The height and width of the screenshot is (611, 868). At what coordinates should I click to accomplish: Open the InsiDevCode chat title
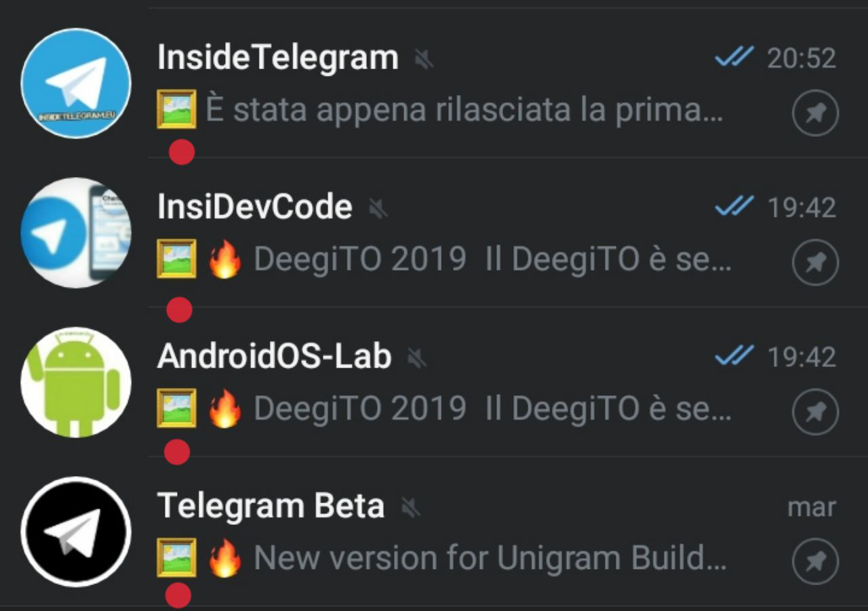[254, 207]
